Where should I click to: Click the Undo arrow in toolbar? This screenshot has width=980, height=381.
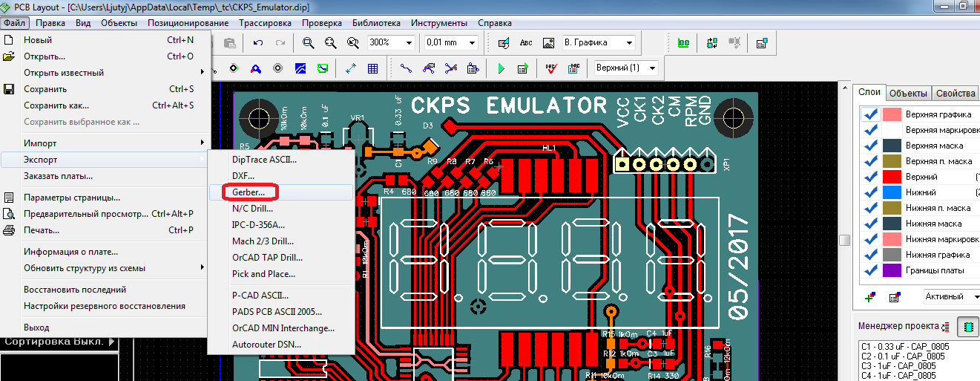click(x=258, y=43)
